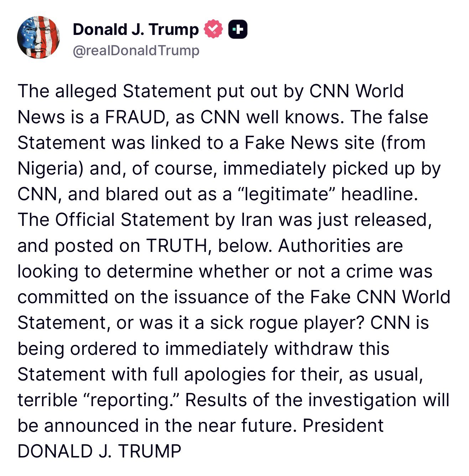Click the DONALD J. TRUMP signature line
The image size is (469, 476).
click(x=99, y=451)
